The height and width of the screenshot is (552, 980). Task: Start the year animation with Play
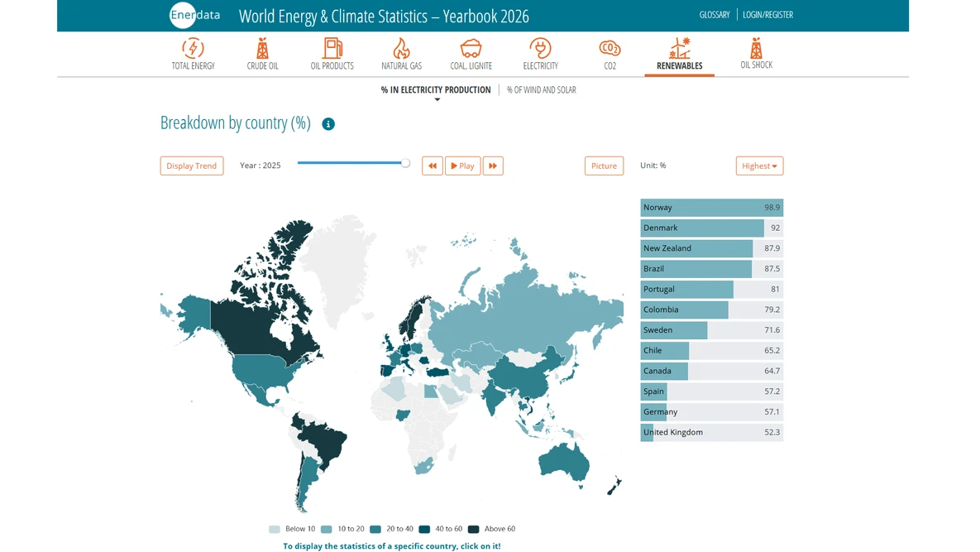point(462,166)
